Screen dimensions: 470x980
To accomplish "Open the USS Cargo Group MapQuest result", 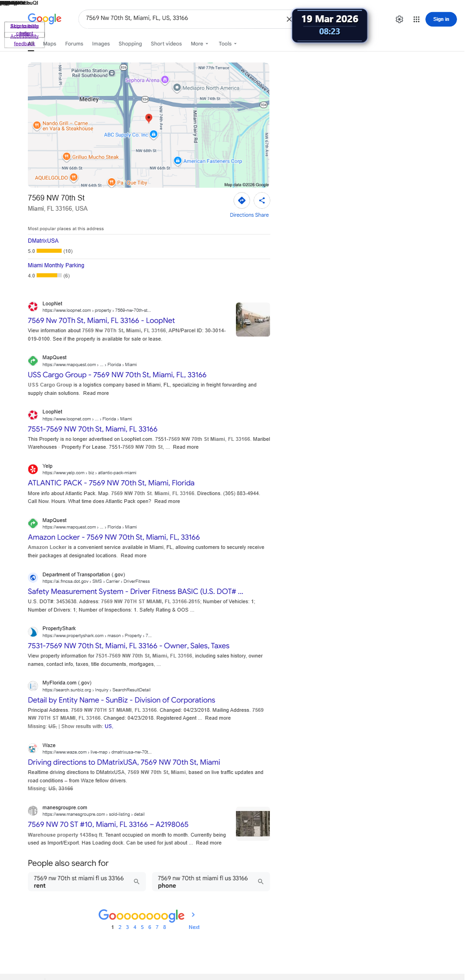I will [117, 374].
